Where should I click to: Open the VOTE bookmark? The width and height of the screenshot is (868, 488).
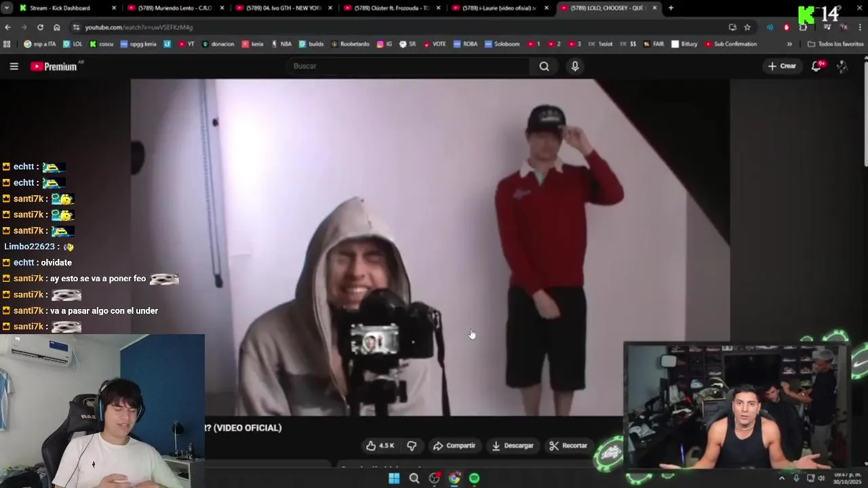pyautogui.click(x=435, y=44)
